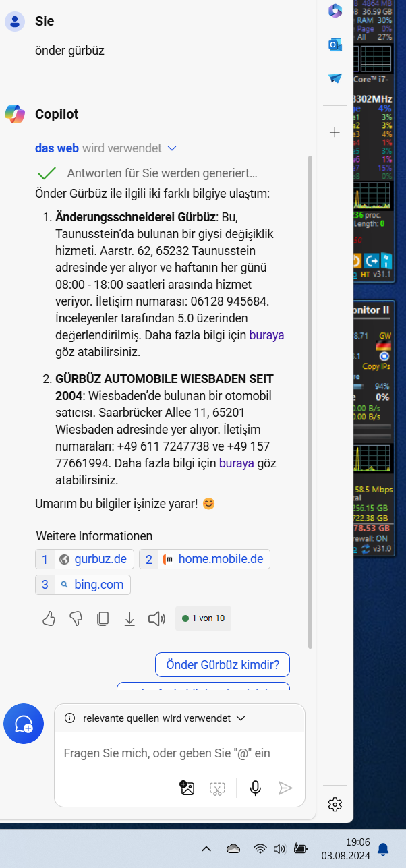Export the response with the download icon

[129, 618]
